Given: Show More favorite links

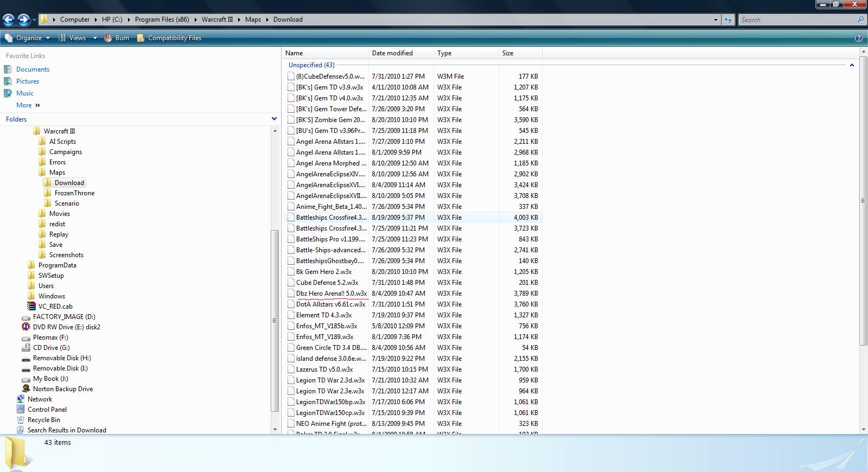Looking at the screenshot, I should pos(28,105).
